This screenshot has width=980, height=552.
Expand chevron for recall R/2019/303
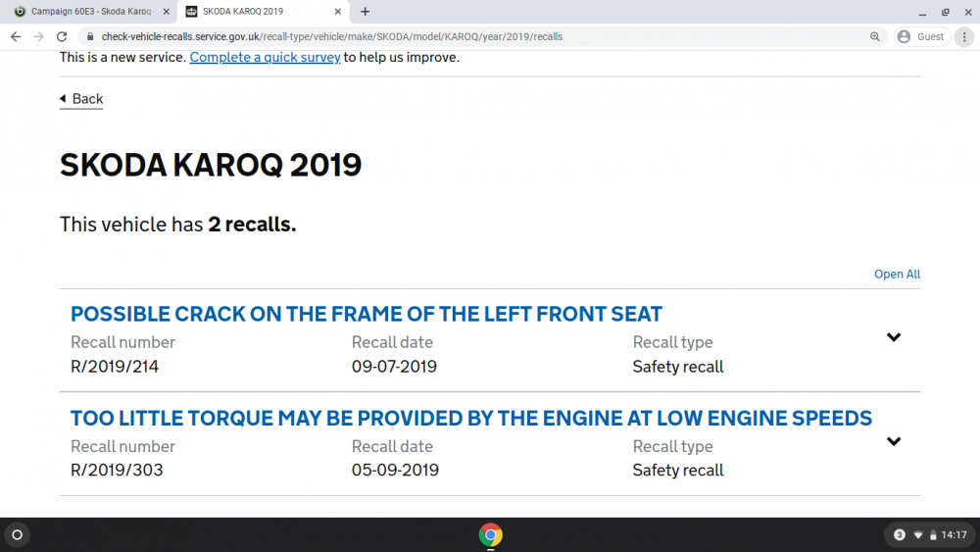(894, 441)
